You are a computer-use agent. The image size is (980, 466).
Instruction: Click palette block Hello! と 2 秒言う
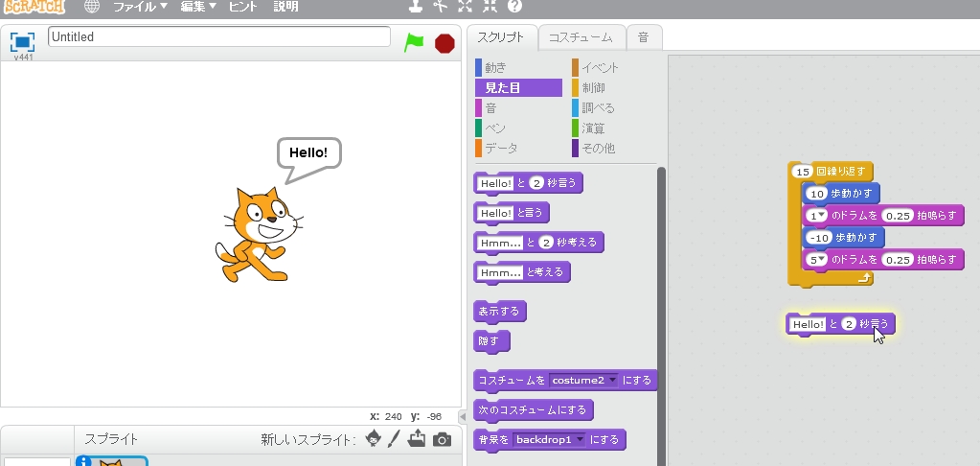point(528,183)
